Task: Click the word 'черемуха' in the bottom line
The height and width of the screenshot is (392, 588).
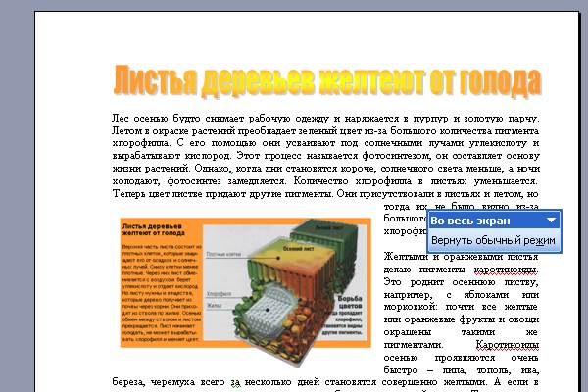Action: (172, 382)
